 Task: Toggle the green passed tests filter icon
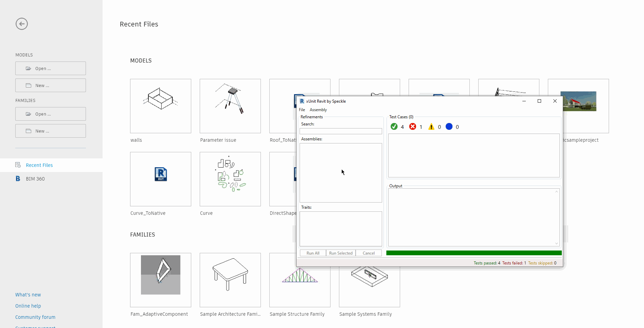394,127
